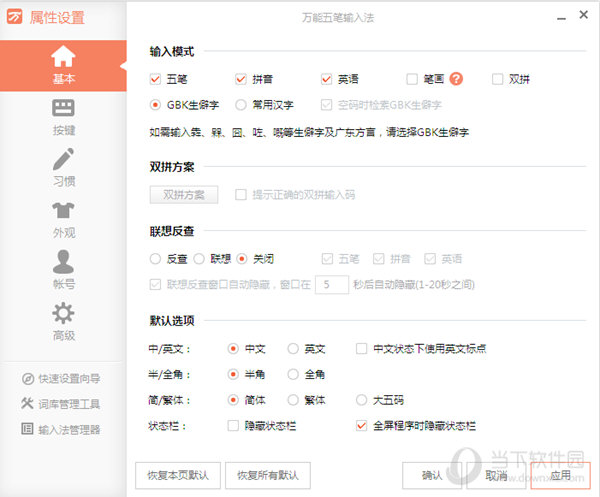600x497 pixels.
Task: Select 半角 width radio button
Action: click(233, 374)
